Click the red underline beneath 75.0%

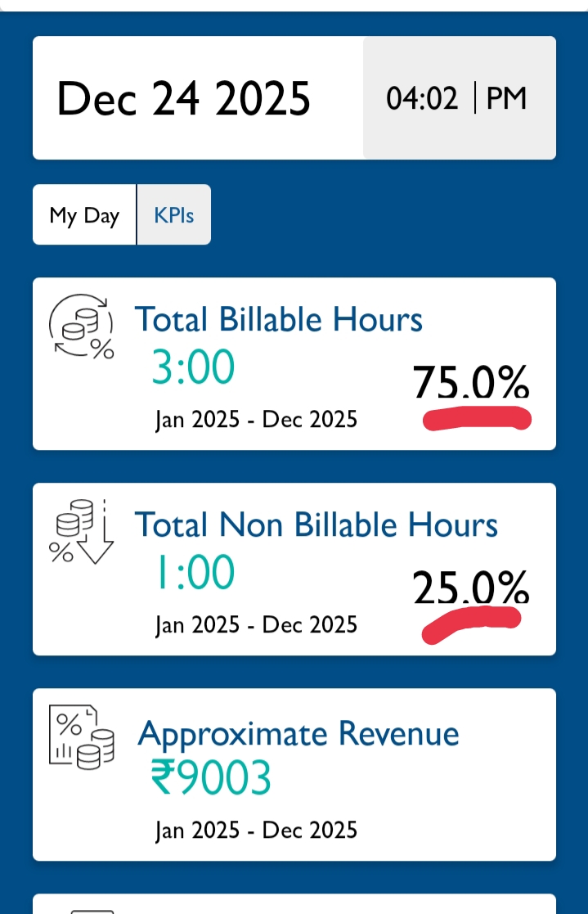pos(477,419)
